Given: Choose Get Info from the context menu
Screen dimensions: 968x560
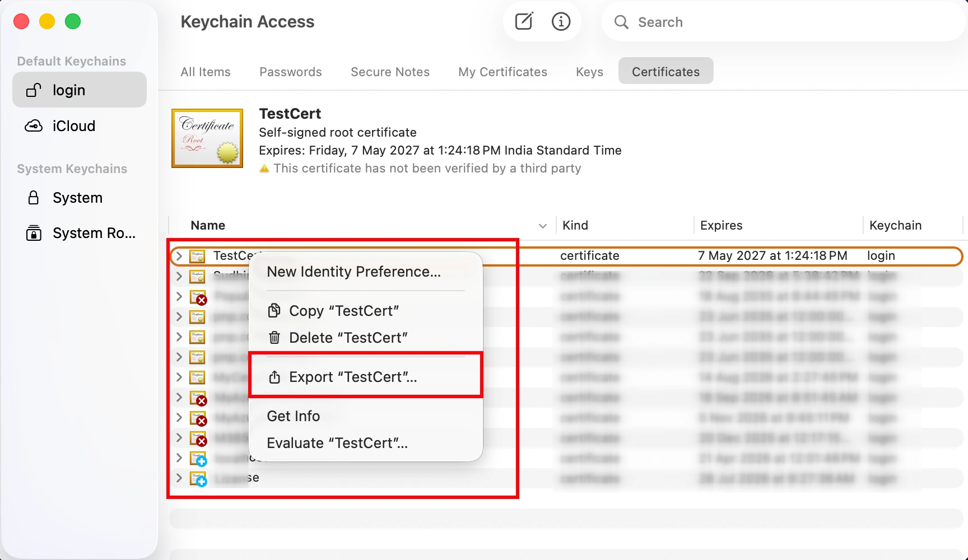Looking at the screenshot, I should click(x=366, y=416).
